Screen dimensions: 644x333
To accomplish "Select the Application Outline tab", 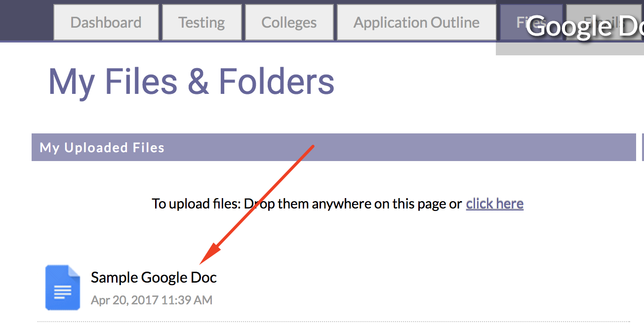I will [416, 22].
